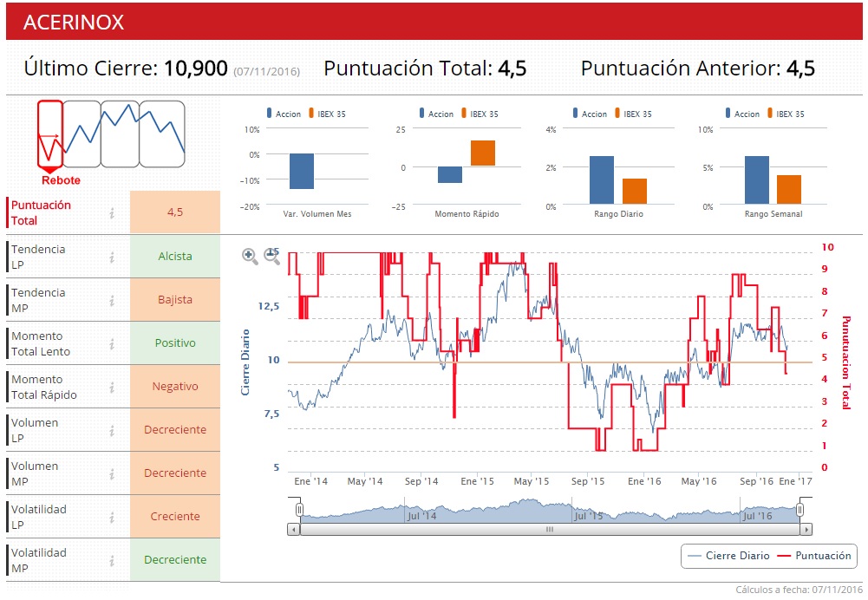Screen dimensions: 868x600
Task: Click the 4,5 Puntuación Total table cell
Action: [x=175, y=212]
